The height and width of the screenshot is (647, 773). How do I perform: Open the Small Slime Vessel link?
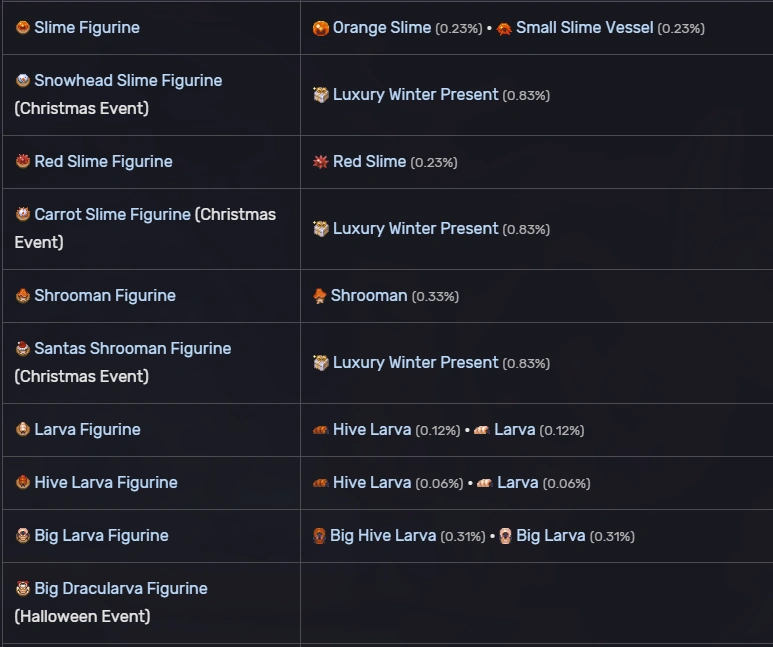tap(584, 28)
